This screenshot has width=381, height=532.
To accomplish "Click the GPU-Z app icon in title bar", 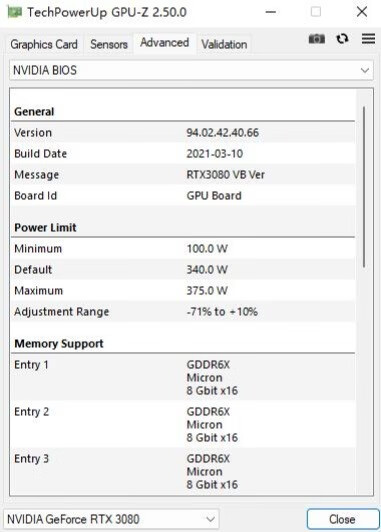I will tap(15, 12).
